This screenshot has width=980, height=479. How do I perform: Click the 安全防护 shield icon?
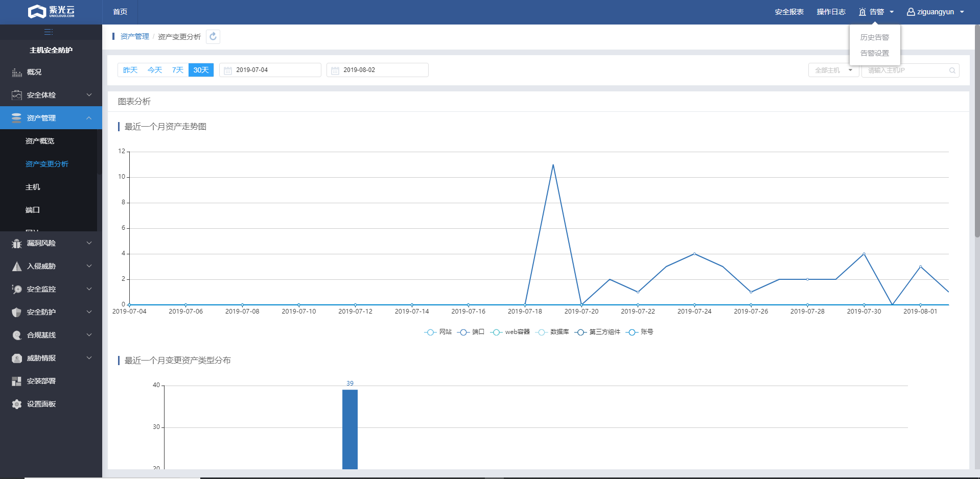coord(17,312)
